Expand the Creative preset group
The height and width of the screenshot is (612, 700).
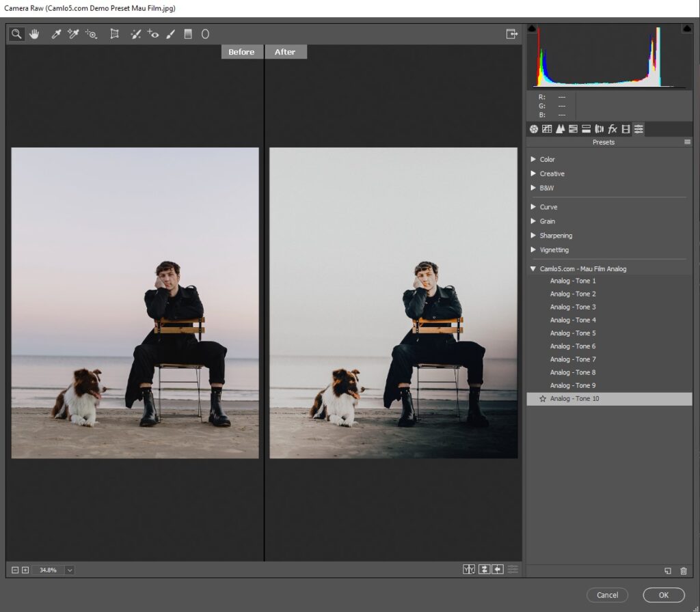(533, 173)
